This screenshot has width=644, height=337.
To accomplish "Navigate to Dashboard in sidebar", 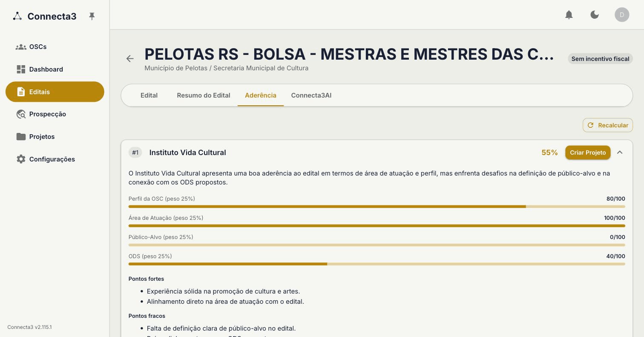I will pyautogui.click(x=55, y=69).
